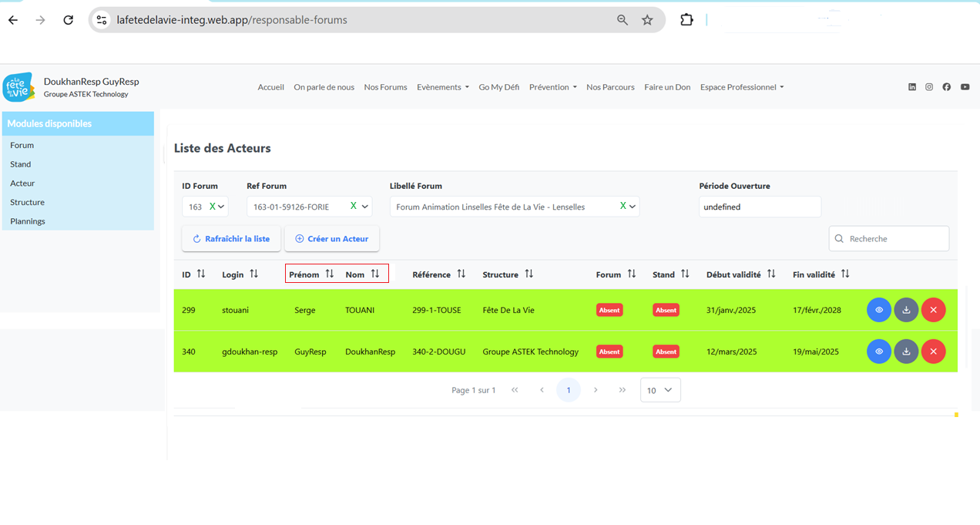Viewport: 980px width, 525px height.
Task: Click the Fête de la Vie logo
Action: tap(18, 87)
